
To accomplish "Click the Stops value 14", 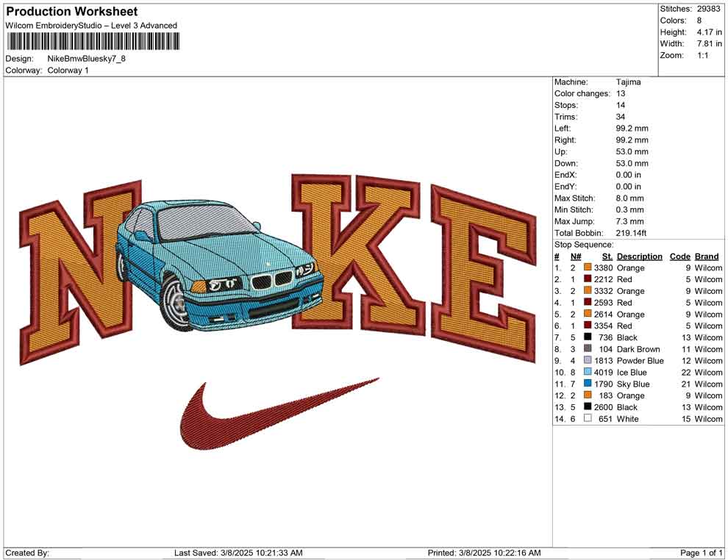I will tap(621, 105).
